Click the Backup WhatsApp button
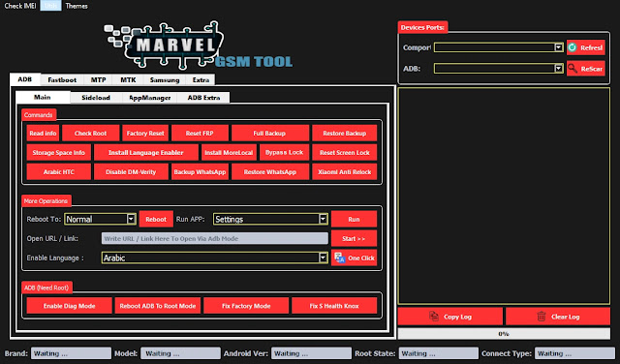The height and width of the screenshot is (364, 620). point(200,172)
